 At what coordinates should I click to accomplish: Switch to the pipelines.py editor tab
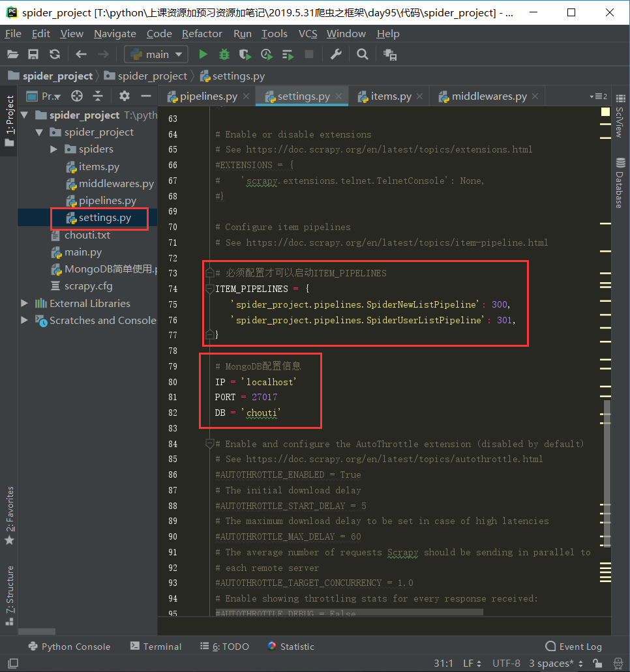click(207, 96)
